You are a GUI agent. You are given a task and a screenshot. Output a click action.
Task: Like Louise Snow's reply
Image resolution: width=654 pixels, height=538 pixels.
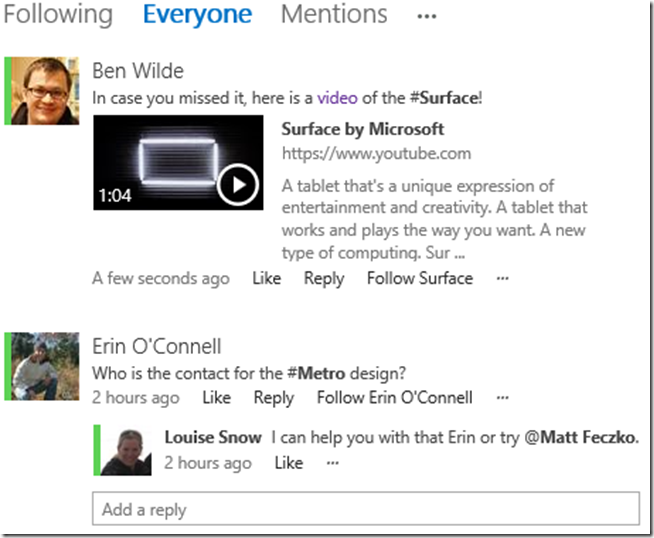click(288, 463)
